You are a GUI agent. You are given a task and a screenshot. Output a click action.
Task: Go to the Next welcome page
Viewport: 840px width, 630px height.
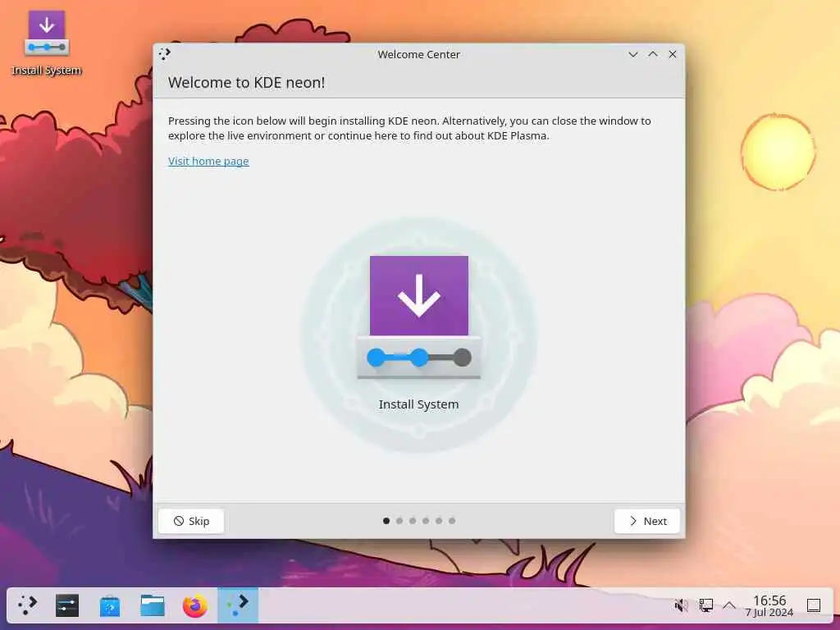tap(647, 521)
